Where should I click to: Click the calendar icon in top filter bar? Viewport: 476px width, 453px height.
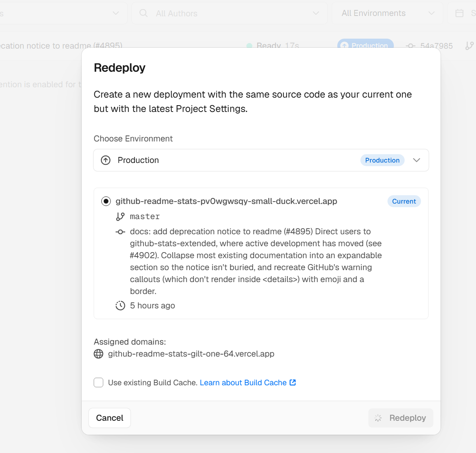459,13
